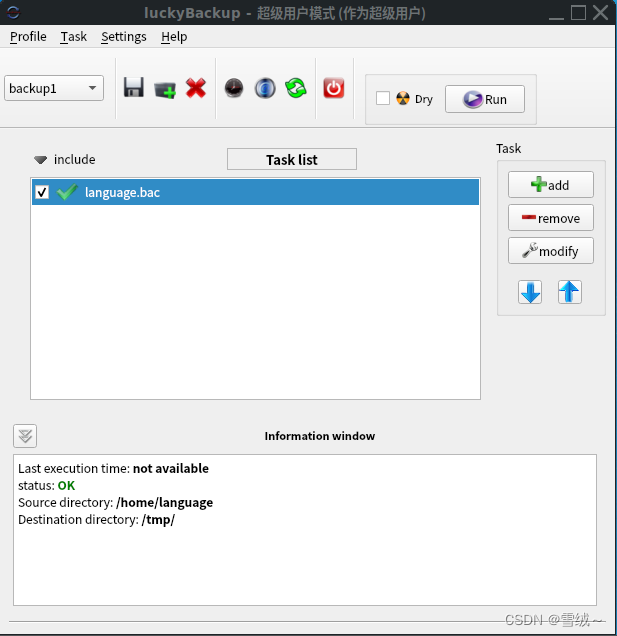
Task: Uncheck the language.bac task checkbox
Action: pyautogui.click(x=42, y=192)
